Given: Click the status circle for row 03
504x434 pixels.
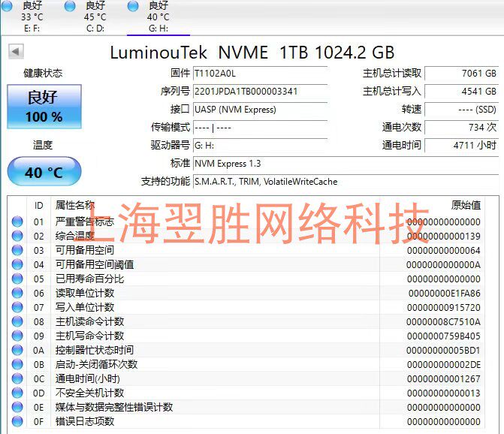Looking at the screenshot, I should coord(17,250).
